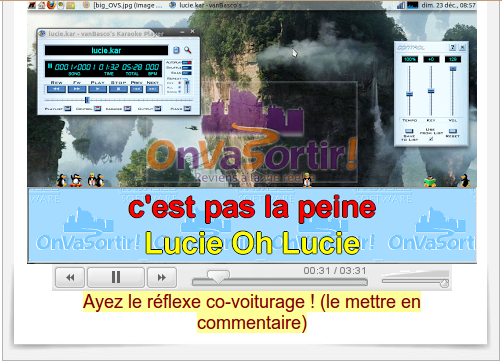Click the magnifier search icon in Karaoke Player
This screenshot has height=364, width=502.
tap(188, 50)
